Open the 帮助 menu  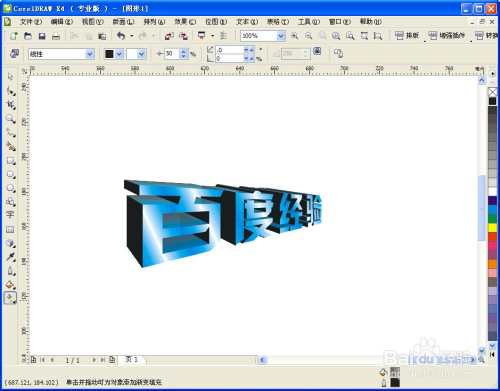371,22
